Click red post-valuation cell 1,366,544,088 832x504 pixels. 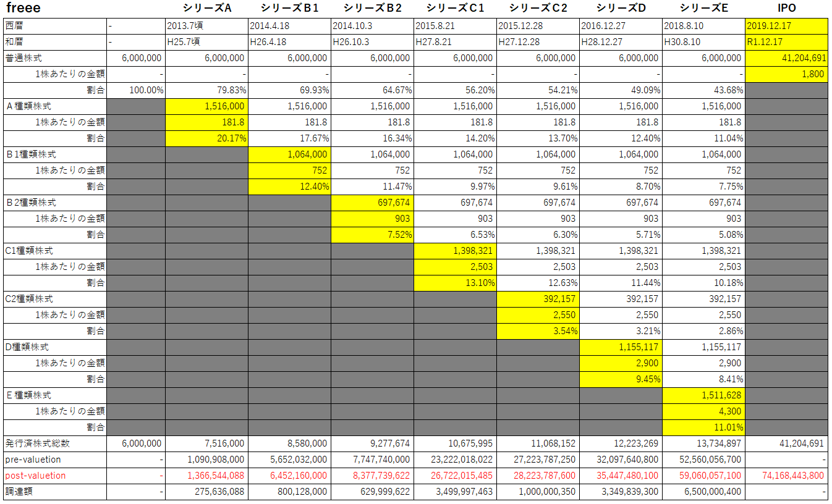[206, 476]
